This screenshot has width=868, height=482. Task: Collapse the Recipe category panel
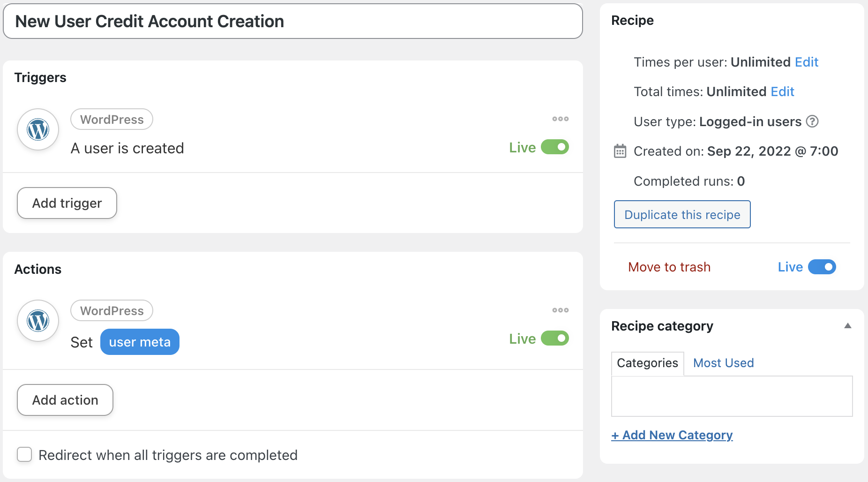[847, 326]
